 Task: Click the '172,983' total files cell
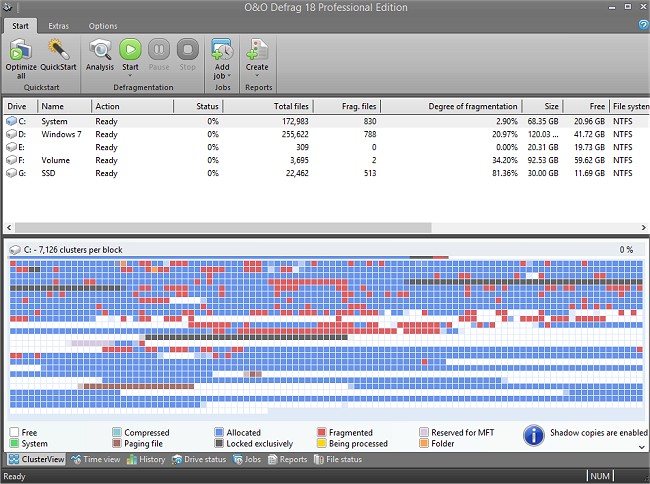[x=295, y=121]
